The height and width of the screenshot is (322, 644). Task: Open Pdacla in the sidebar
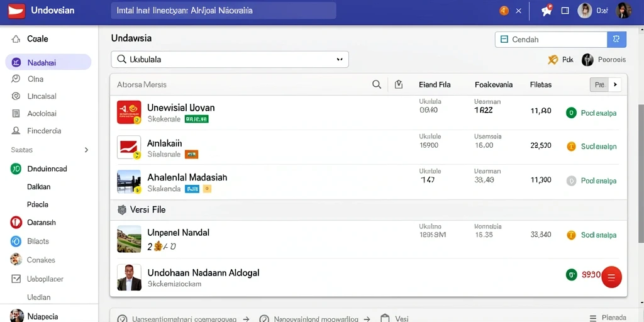click(x=37, y=204)
